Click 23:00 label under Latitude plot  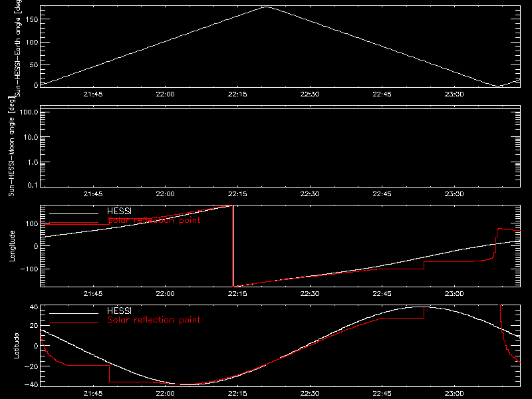pyautogui.click(x=454, y=394)
